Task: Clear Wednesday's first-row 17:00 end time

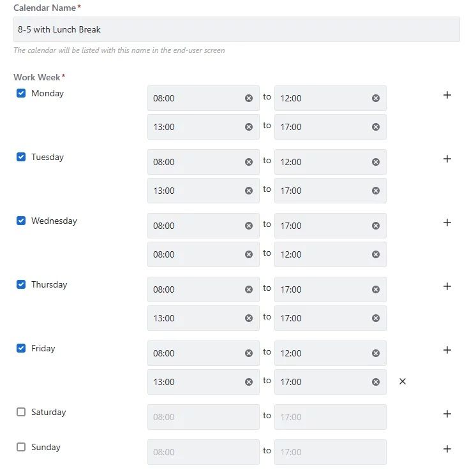Action: (x=376, y=226)
